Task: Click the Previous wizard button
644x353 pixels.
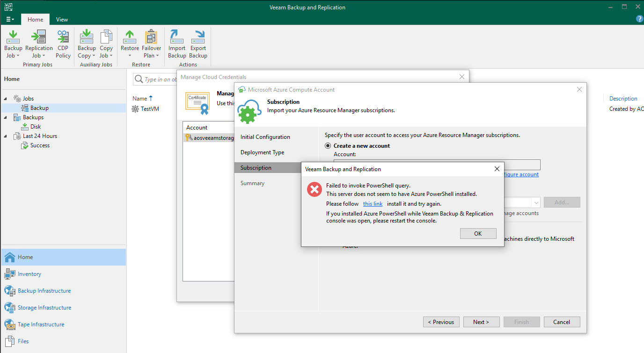Action: click(x=441, y=322)
